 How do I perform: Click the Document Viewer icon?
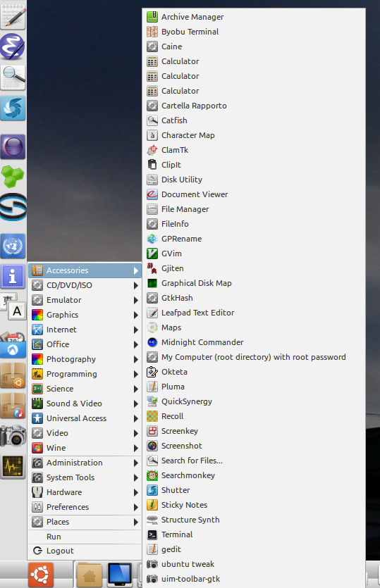152,194
